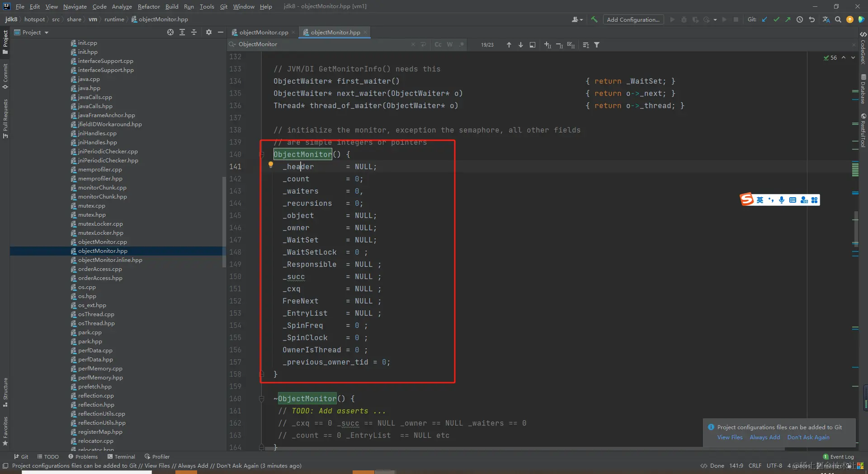Open the Problems tool window
868x474 pixels.
click(83, 457)
